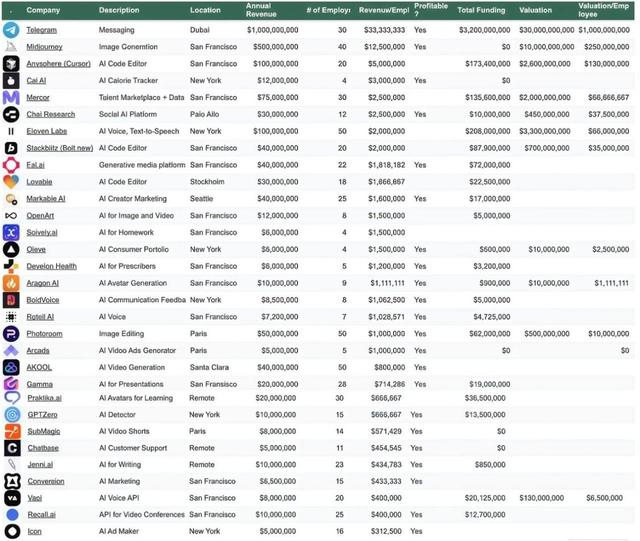640x541 pixels.
Task: Click the Conversion black logo icon
Action: coord(12,482)
